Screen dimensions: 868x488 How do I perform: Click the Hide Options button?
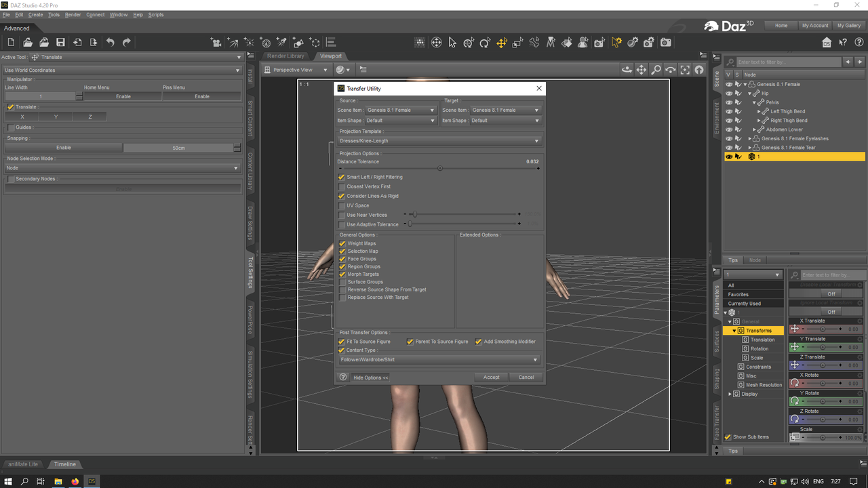click(x=370, y=378)
